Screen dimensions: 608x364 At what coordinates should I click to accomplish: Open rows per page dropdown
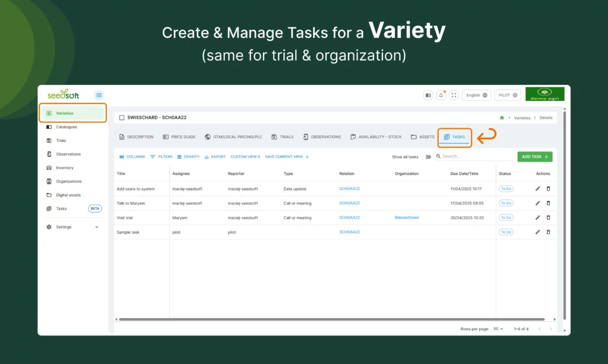(498, 329)
